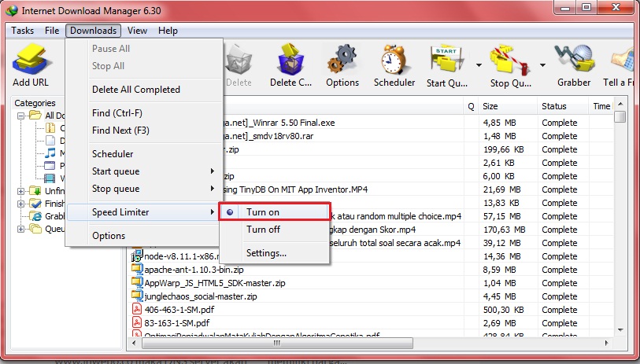This screenshot has height=364, width=640.
Task: Select the Video category film icon
Action: coord(50,178)
